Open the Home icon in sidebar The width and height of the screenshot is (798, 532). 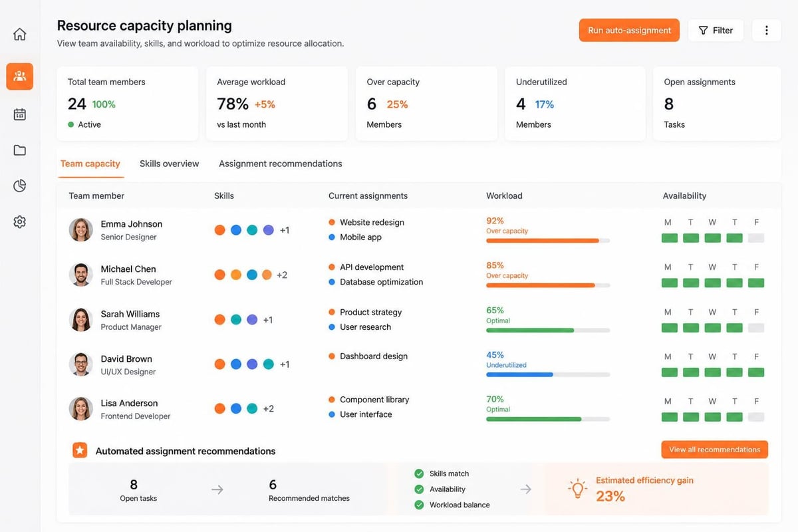(x=20, y=34)
